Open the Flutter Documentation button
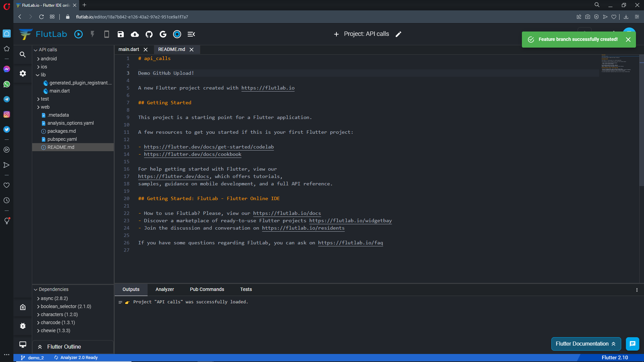Viewport: 644px width, 362px height. [x=586, y=344]
